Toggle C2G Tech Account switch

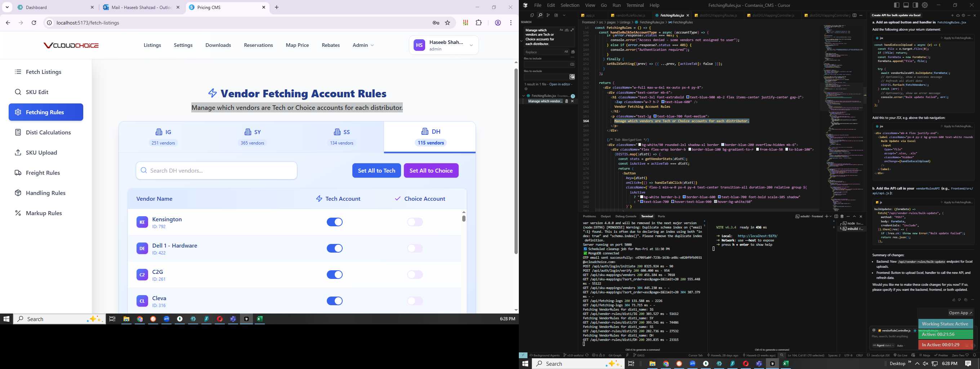click(335, 275)
